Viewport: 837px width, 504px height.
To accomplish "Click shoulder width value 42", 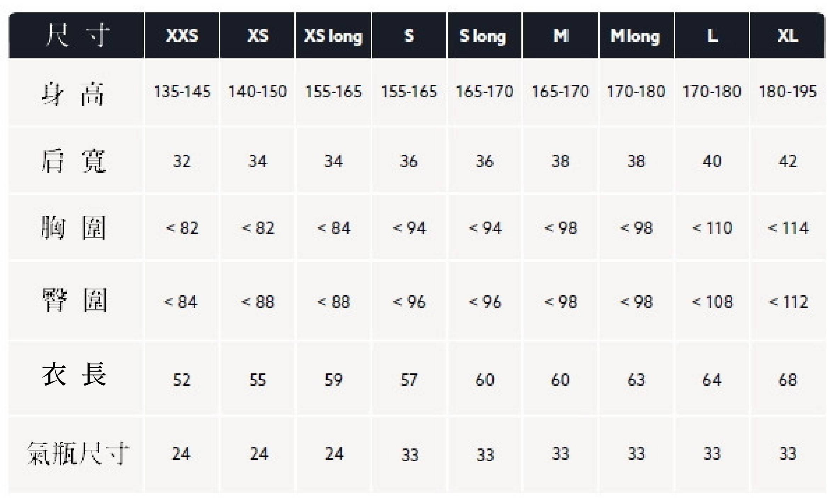I will click(788, 161).
